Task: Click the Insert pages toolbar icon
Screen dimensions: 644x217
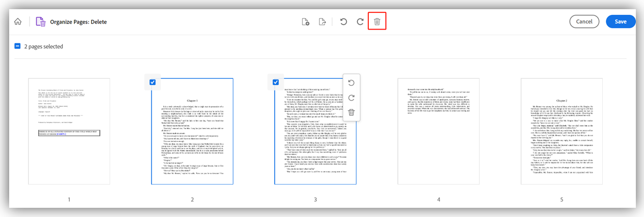Action: pyautogui.click(x=306, y=22)
